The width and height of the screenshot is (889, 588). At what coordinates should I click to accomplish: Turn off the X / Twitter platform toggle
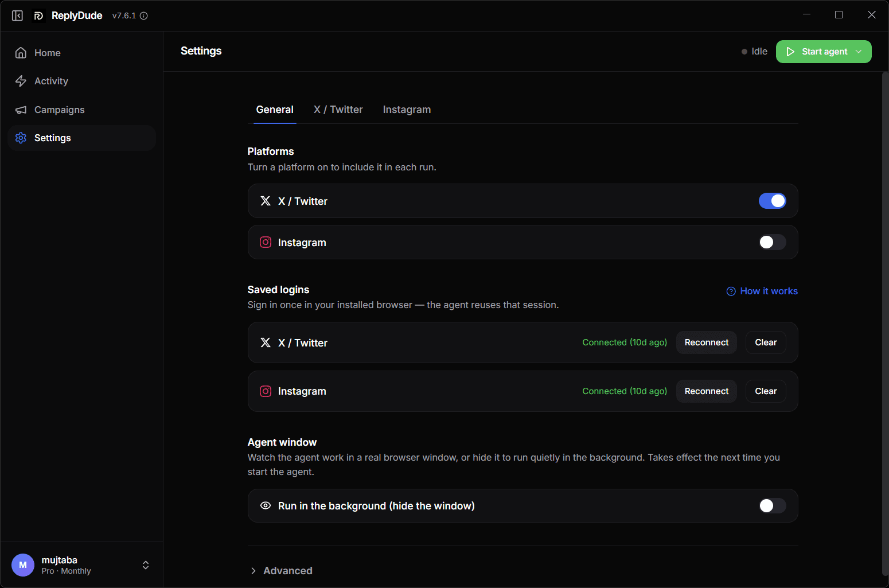click(773, 201)
